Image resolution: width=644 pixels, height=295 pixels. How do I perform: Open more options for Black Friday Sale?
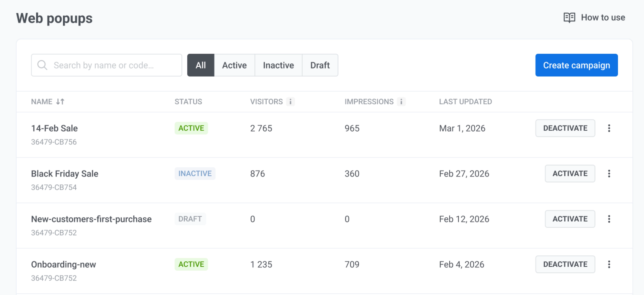(x=609, y=173)
